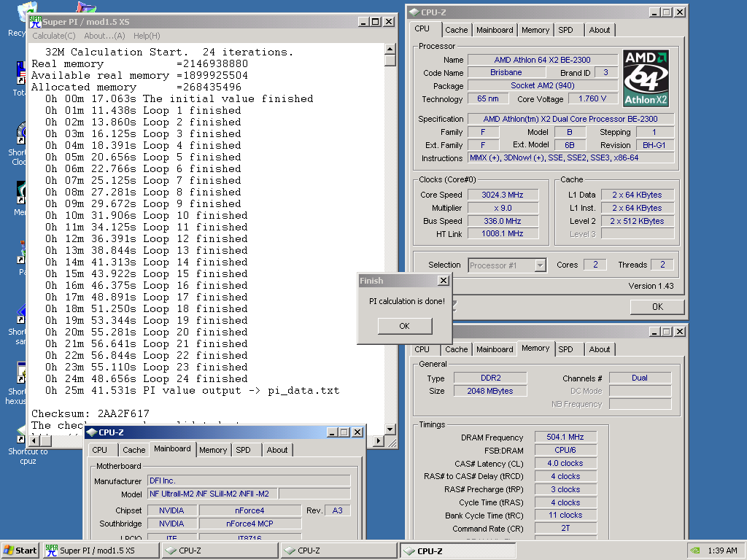Click the Memory Size 2048 MBytes value

tap(489, 391)
